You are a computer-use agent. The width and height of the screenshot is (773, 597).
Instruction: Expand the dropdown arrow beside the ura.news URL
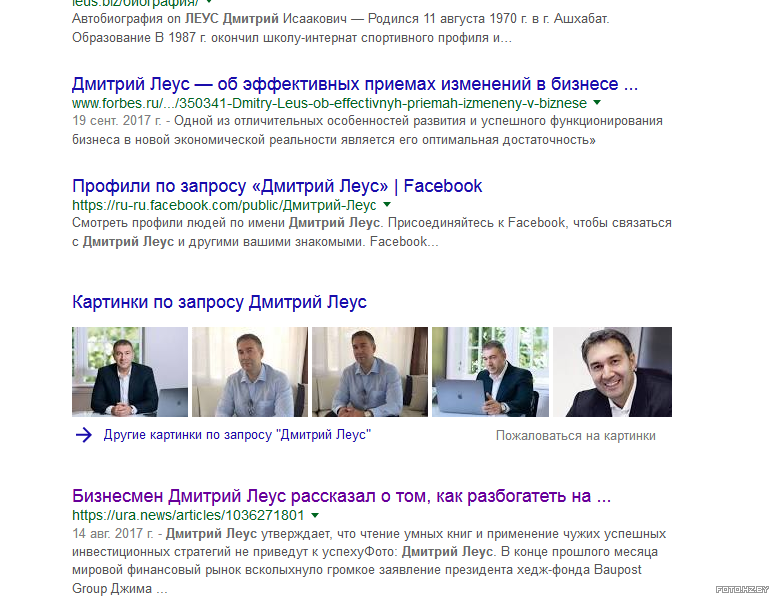315,515
